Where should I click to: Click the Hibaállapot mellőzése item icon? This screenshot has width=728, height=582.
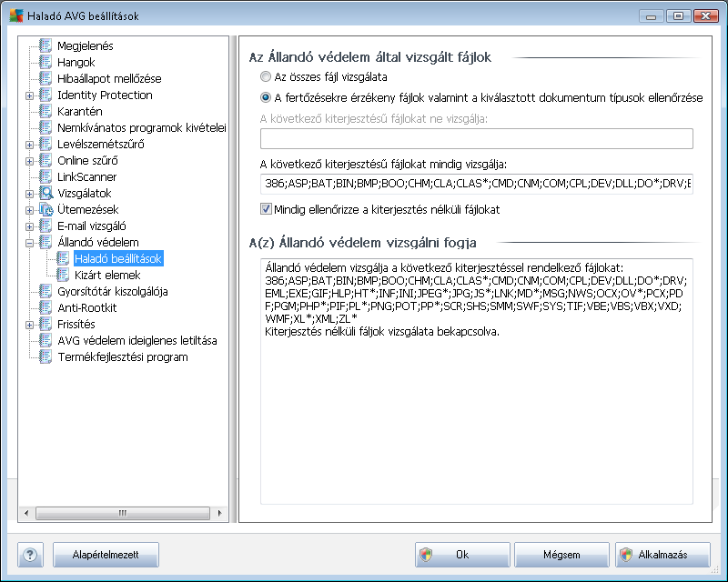coord(45,78)
